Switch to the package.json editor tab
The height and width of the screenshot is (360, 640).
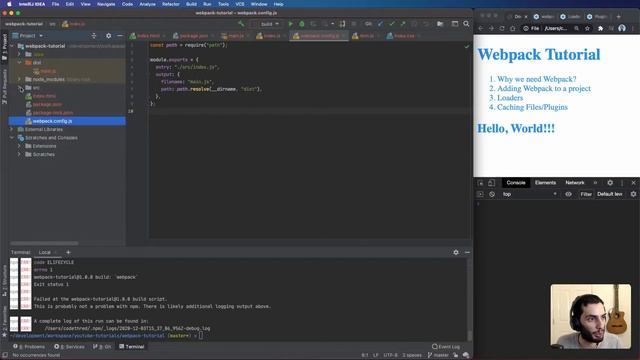click(x=191, y=36)
